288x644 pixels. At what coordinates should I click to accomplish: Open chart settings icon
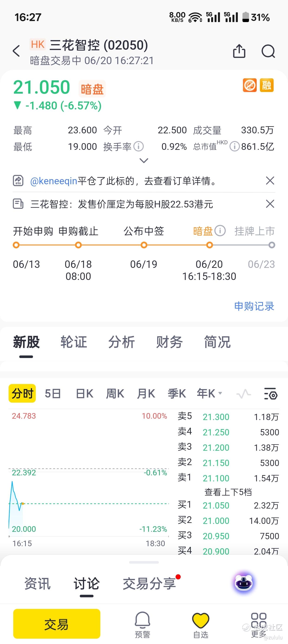(271, 394)
